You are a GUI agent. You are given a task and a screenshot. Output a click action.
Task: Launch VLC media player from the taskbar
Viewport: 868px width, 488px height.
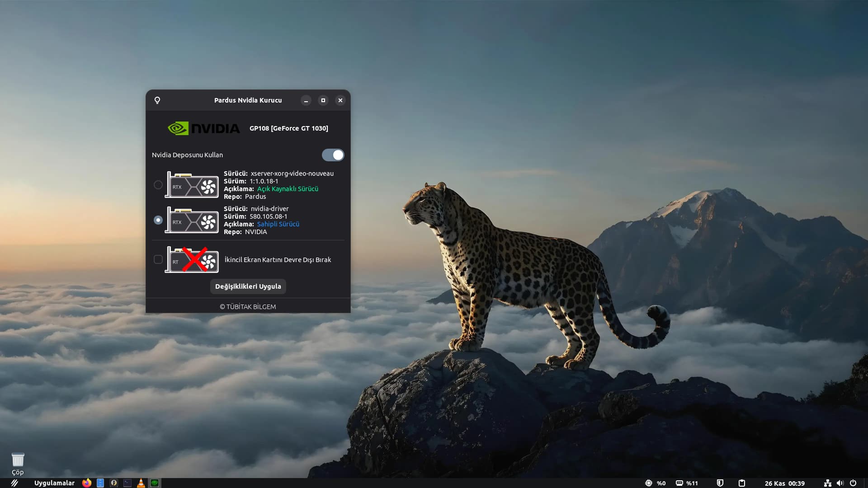click(x=141, y=483)
